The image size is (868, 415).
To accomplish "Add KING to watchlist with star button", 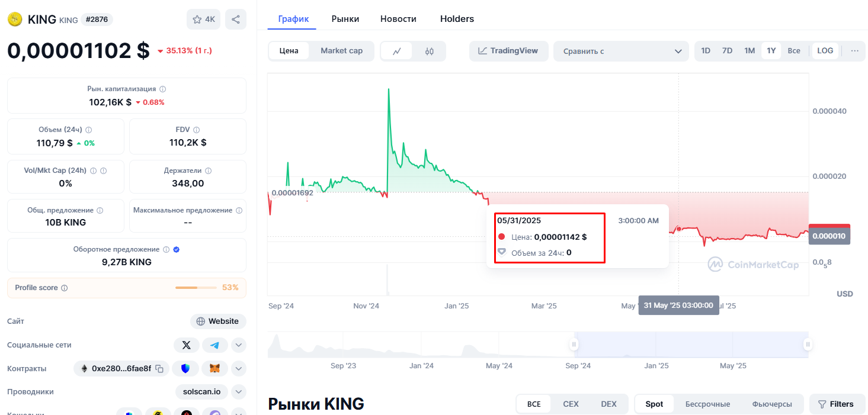I will [x=203, y=20].
